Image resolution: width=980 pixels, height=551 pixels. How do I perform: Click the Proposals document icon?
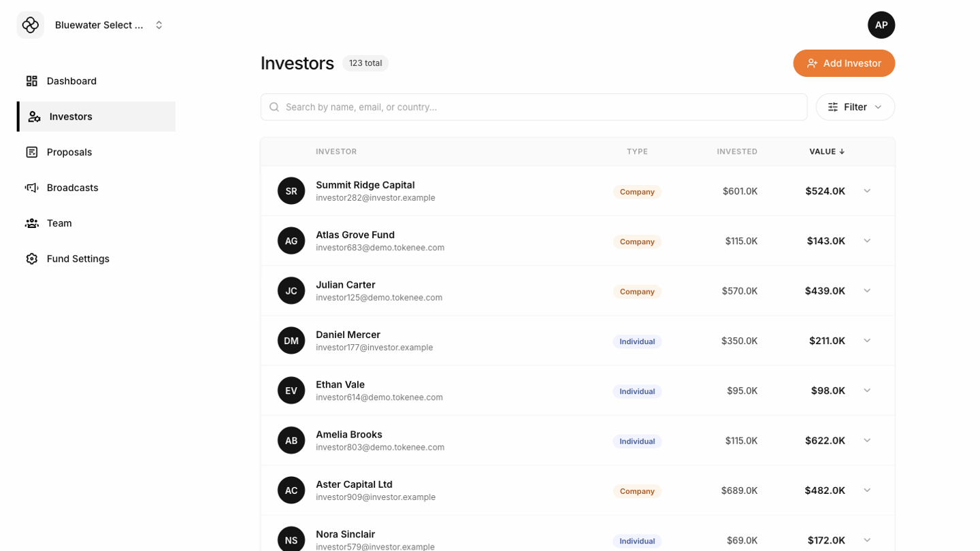pos(32,152)
